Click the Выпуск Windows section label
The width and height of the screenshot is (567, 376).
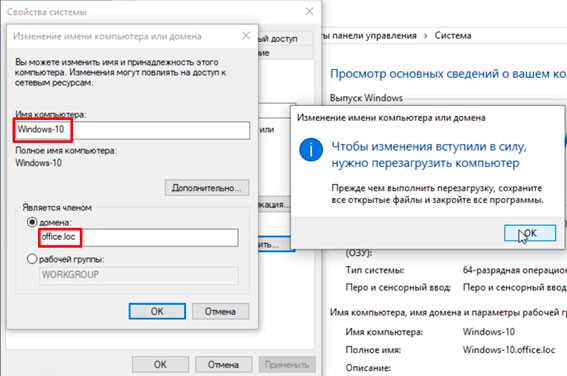pyautogui.click(x=366, y=98)
